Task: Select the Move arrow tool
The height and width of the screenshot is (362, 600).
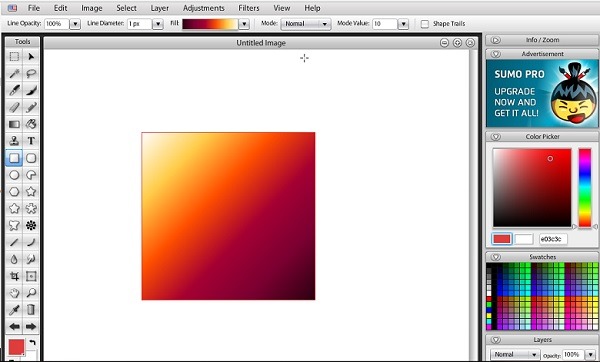Action: 31,57
